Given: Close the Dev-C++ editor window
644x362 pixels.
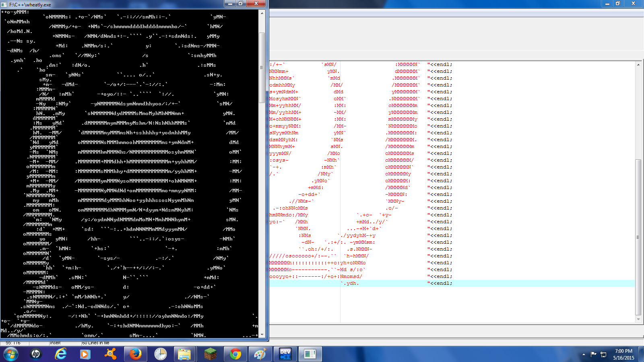Looking at the screenshot, I should point(633,3).
